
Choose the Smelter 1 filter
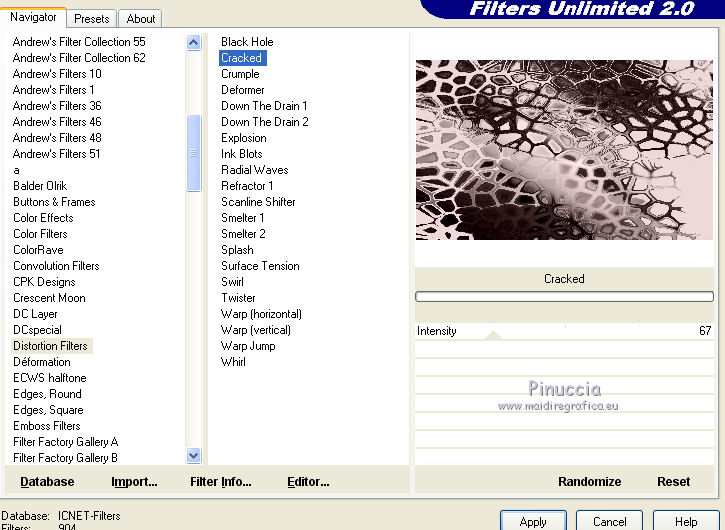pos(242,218)
